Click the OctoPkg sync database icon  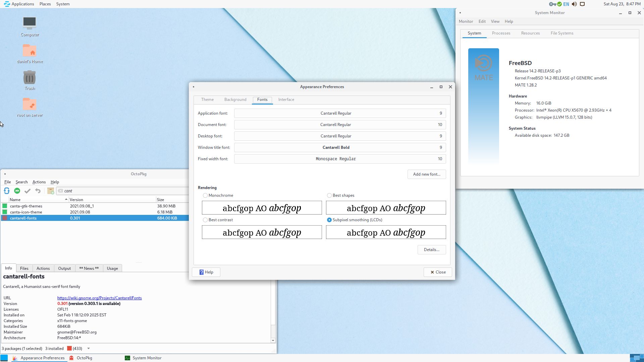coord(7,191)
